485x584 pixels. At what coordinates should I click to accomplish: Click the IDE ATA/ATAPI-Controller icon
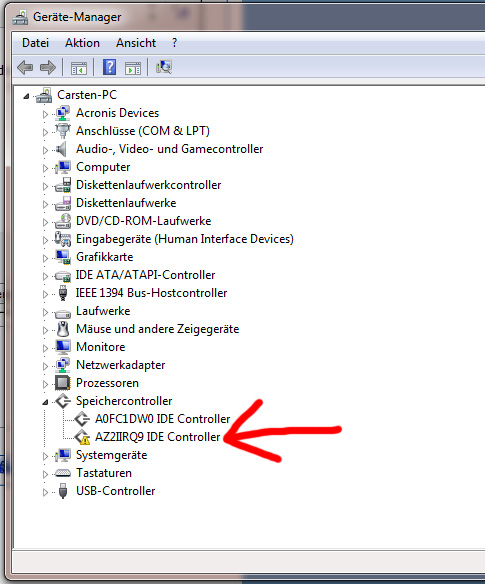[x=63, y=276]
